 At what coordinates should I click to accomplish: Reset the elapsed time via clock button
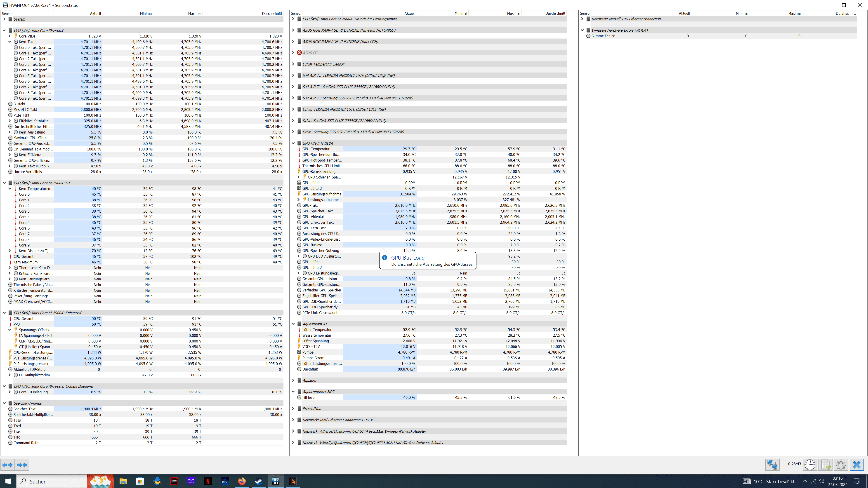tap(810, 465)
